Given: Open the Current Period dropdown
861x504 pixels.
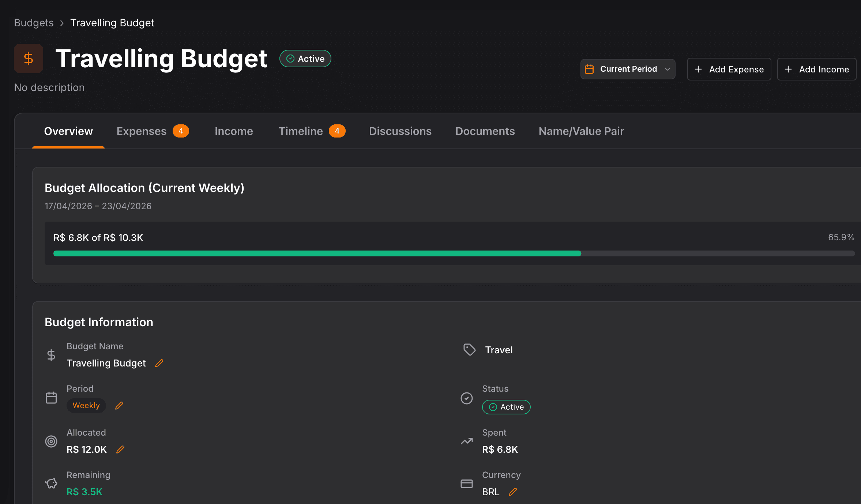Looking at the screenshot, I should (628, 69).
